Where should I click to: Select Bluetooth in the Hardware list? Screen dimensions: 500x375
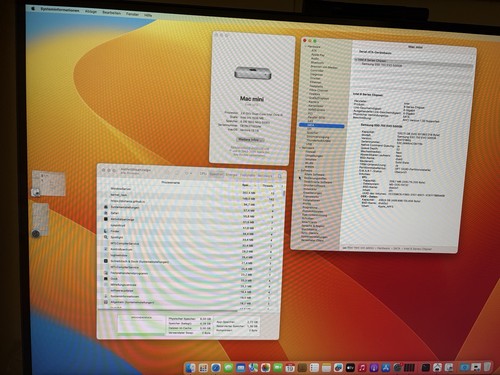[x=317, y=63]
